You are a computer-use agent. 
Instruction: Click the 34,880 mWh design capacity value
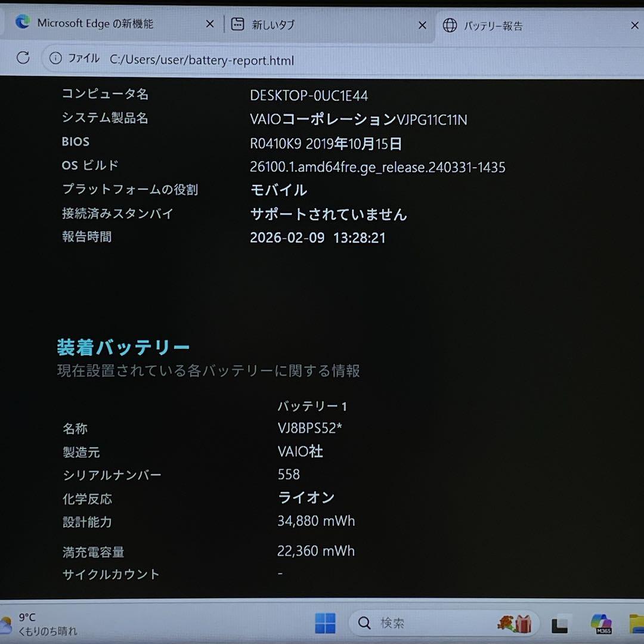[x=315, y=521]
